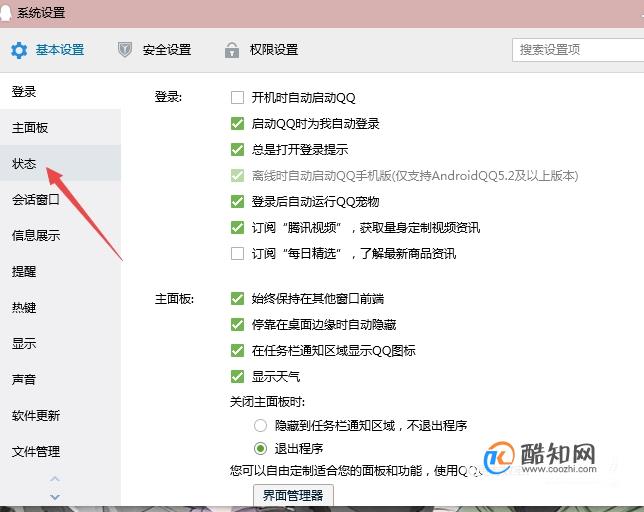This screenshot has width=644, height=512.
Task: Select 隐藏到任务栏通知区域 radio option
Action: tap(260, 425)
